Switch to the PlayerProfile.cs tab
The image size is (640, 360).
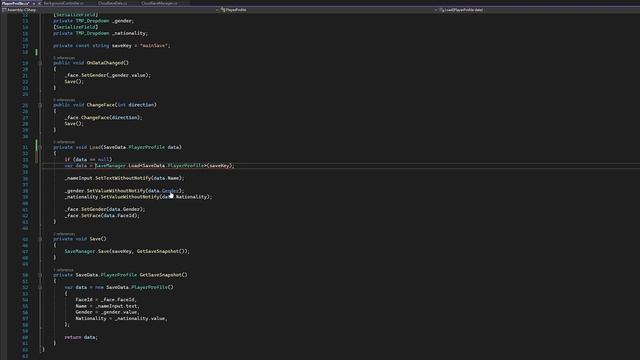coord(15,3)
